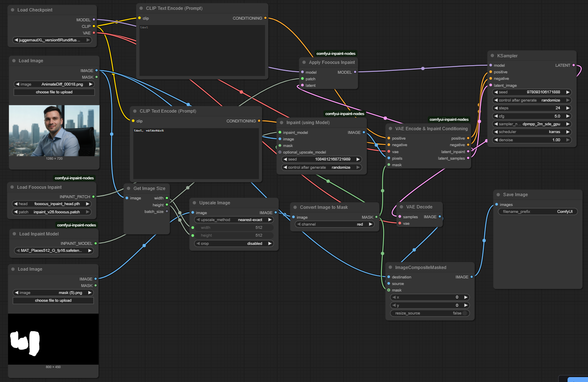588x382 pixels.
Task: Click previous arrow on mask (5).png selector
Action: pos(16,293)
